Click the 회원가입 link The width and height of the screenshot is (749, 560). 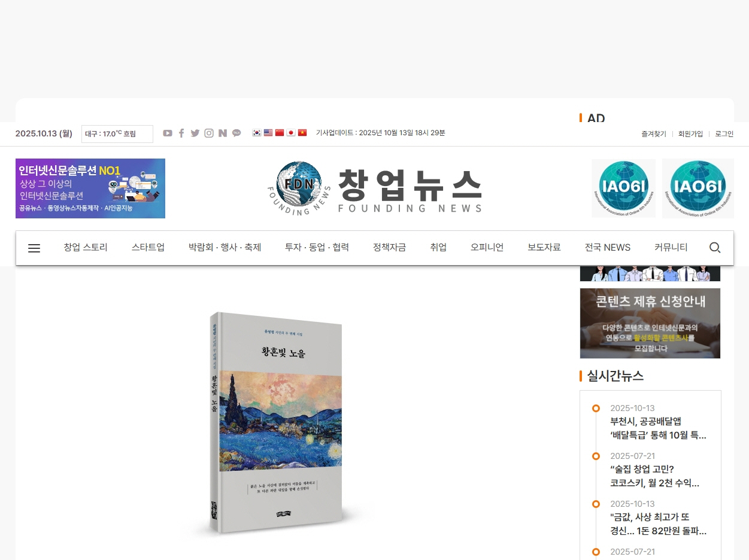[690, 134]
